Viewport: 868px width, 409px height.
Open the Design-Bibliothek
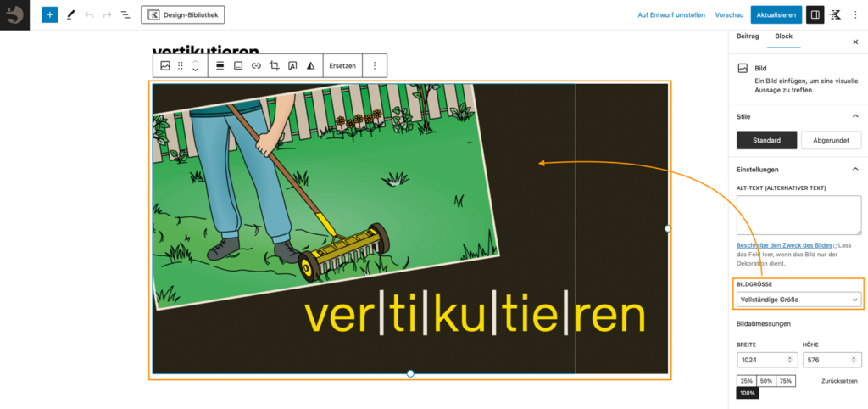click(x=183, y=15)
